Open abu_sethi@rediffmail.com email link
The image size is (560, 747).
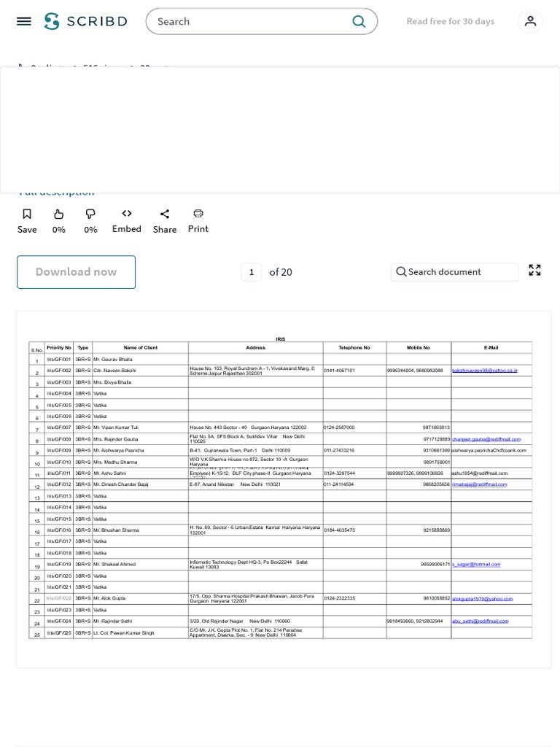[480, 621]
